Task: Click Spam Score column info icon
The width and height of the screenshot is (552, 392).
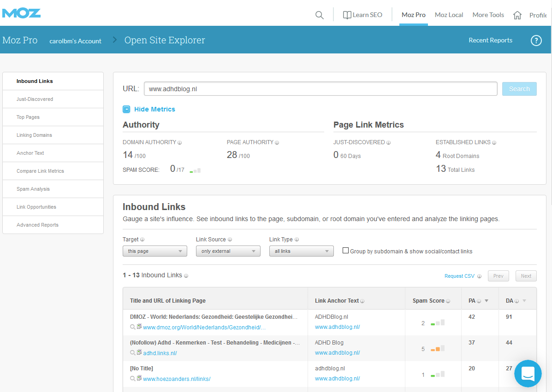Action: pos(448,301)
